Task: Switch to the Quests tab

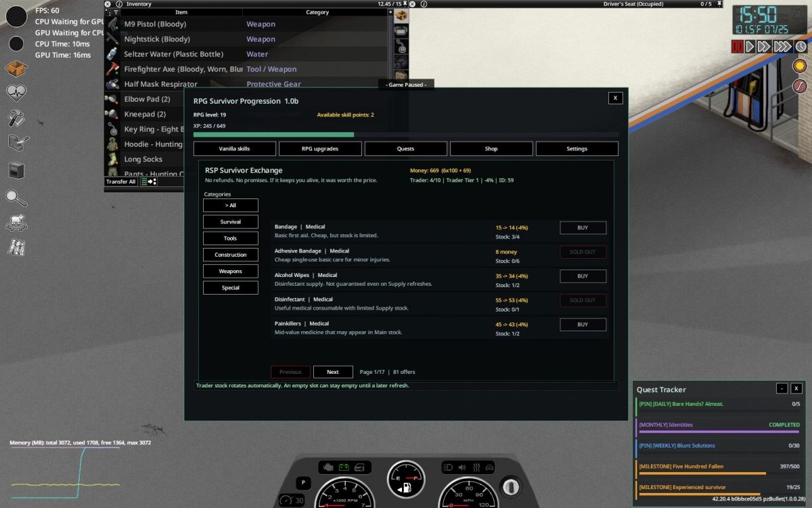Action: click(x=406, y=148)
